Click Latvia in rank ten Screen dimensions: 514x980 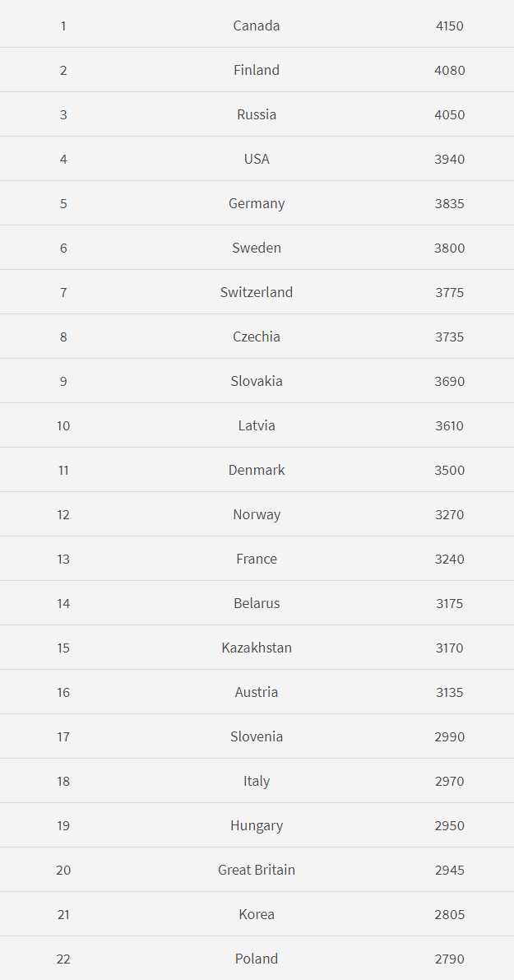click(x=256, y=425)
